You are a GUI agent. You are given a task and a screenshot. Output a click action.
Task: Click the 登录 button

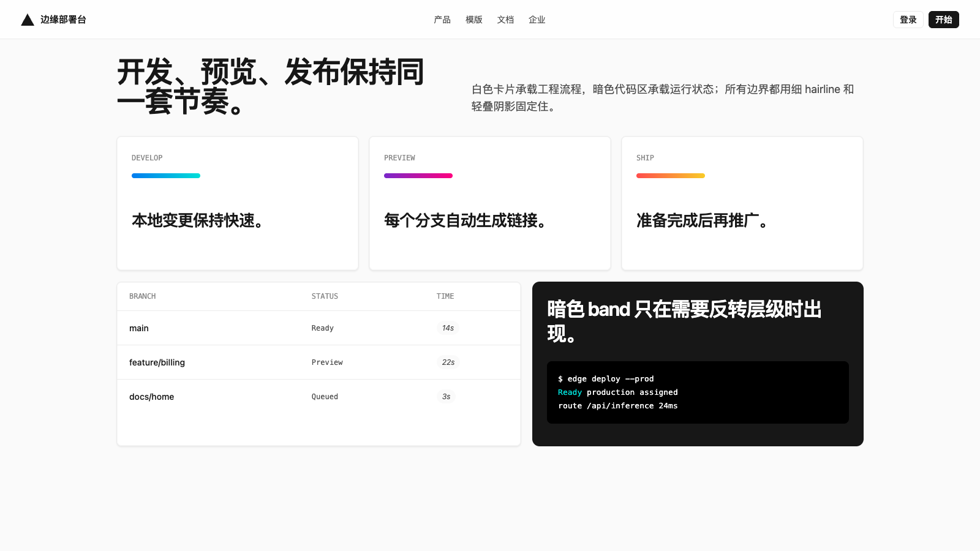click(908, 20)
